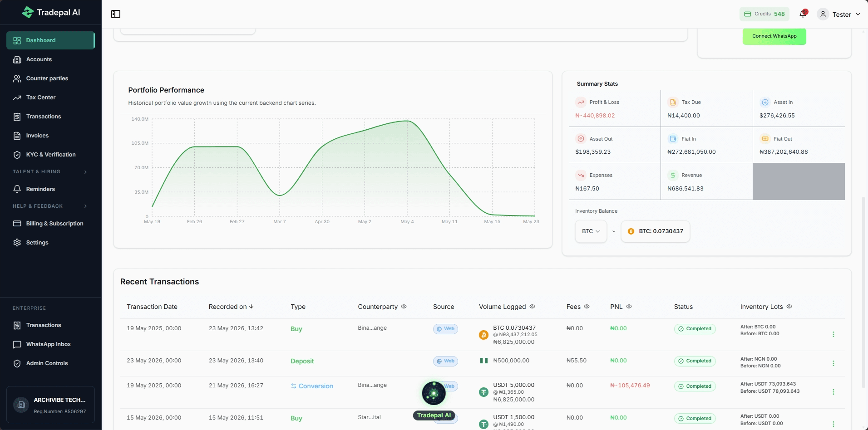The width and height of the screenshot is (868, 430).
Task: Click the Credits 548 badge
Action: pos(764,14)
